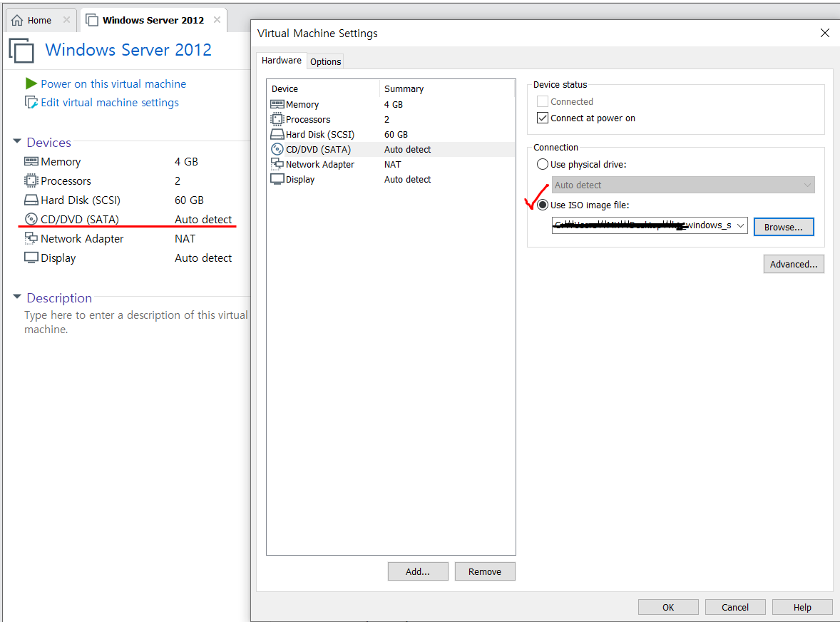Select the Windows Server 2012 tab
This screenshot has width=840, height=622.
pyautogui.click(x=153, y=21)
